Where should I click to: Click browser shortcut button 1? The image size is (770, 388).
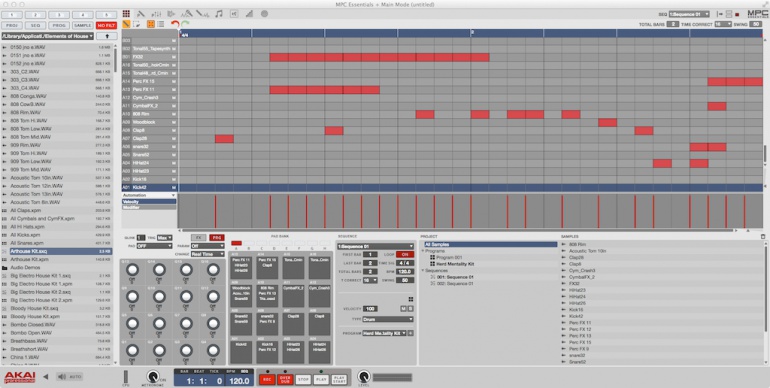pos(12,15)
